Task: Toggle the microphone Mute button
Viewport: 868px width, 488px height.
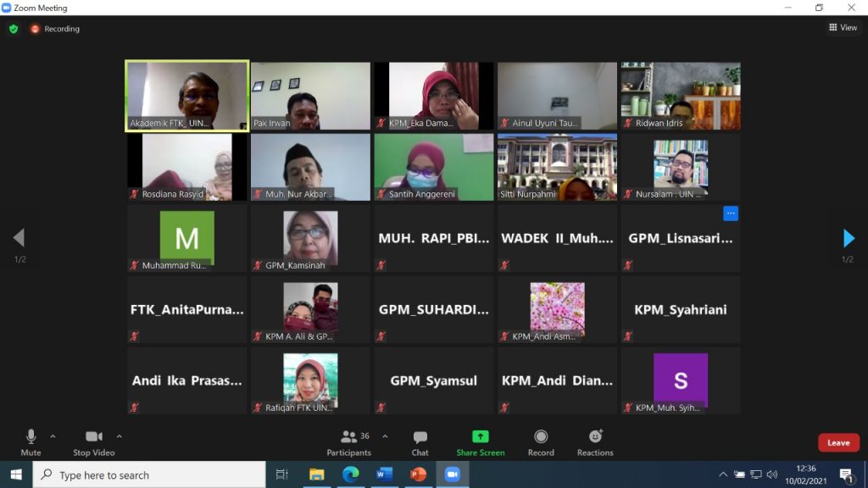Action: [31, 441]
